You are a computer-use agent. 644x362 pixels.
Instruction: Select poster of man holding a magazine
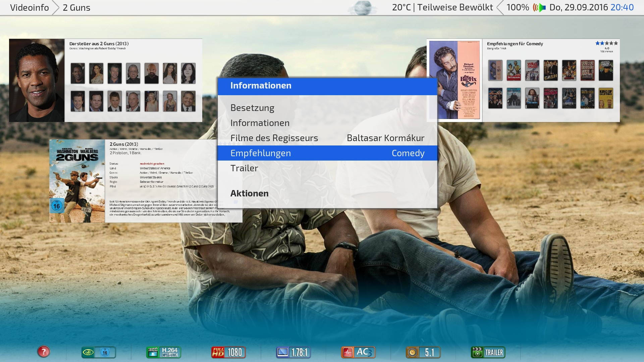532,98
